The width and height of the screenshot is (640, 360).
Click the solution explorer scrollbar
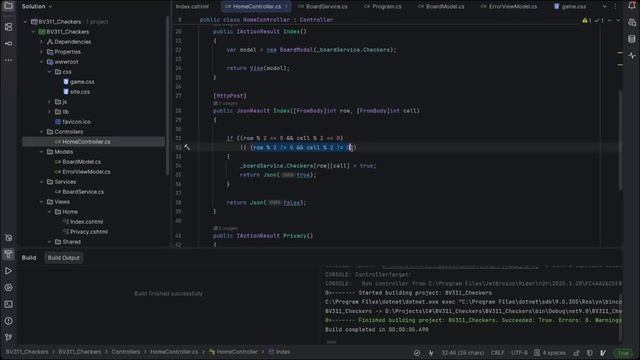click(167, 96)
